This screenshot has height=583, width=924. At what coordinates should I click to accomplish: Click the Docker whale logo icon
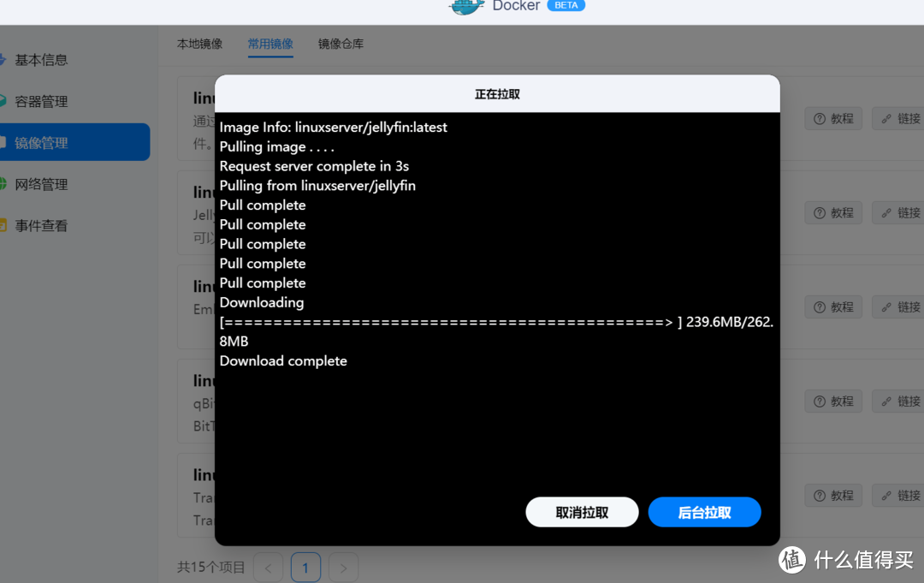pyautogui.click(x=467, y=7)
